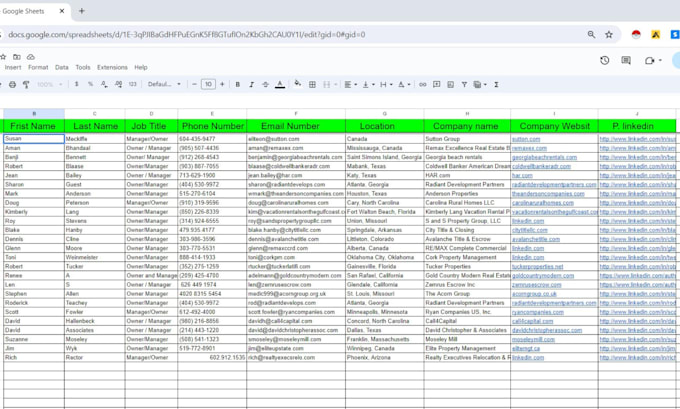Viewport: 680px width, 409px height.
Task: Insert a chart using the toolbar icon
Action: tap(451, 85)
